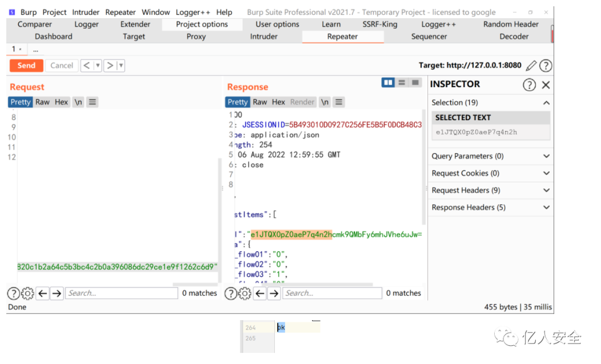This screenshot has width=601, height=364.
Task: Click the Cancel button
Action: click(x=62, y=66)
